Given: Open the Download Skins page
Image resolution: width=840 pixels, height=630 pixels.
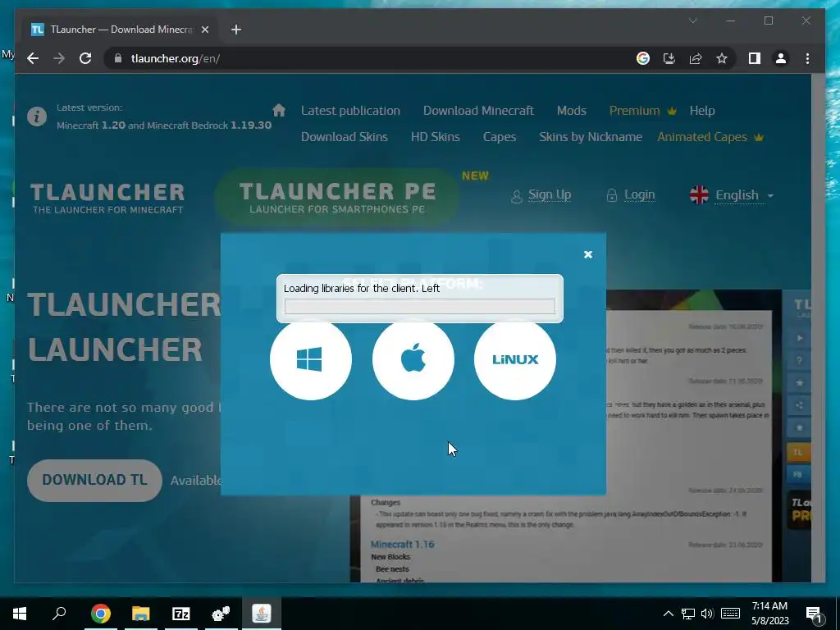Looking at the screenshot, I should tap(344, 137).
